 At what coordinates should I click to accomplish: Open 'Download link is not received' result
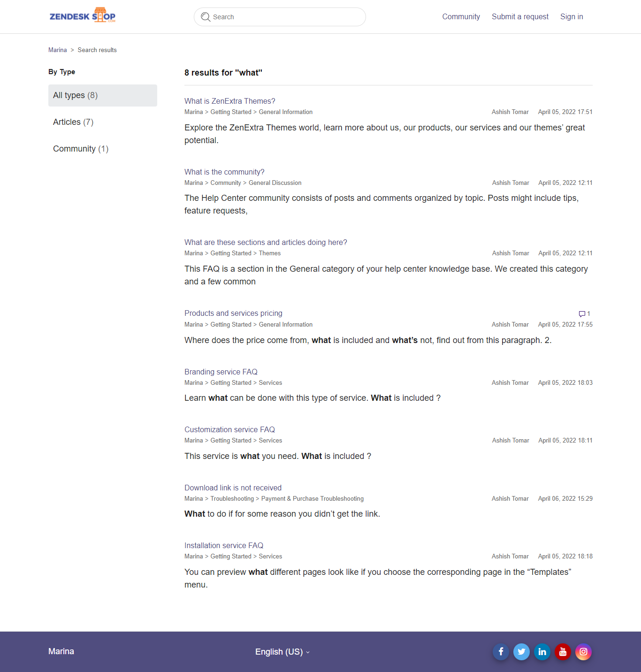point(233,488)
